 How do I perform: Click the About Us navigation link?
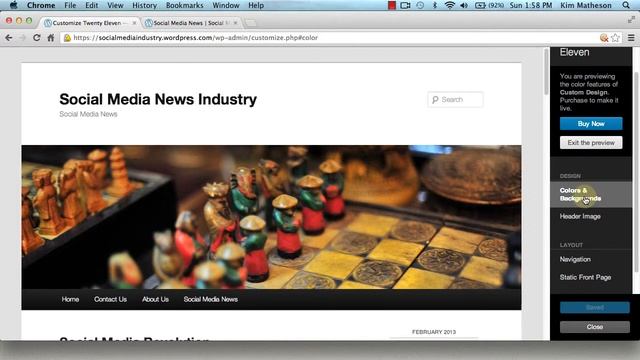pyautogui.click(x=155, y=299)
